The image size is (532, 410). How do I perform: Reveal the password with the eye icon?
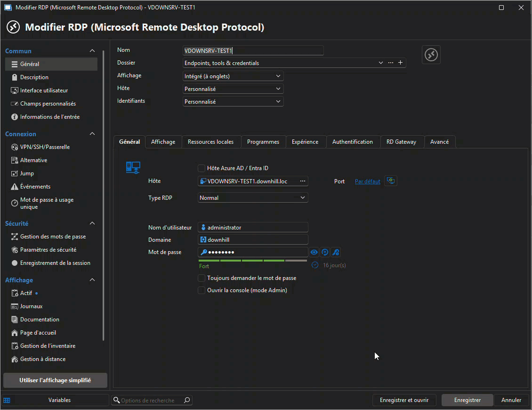(x=314, y=252)
